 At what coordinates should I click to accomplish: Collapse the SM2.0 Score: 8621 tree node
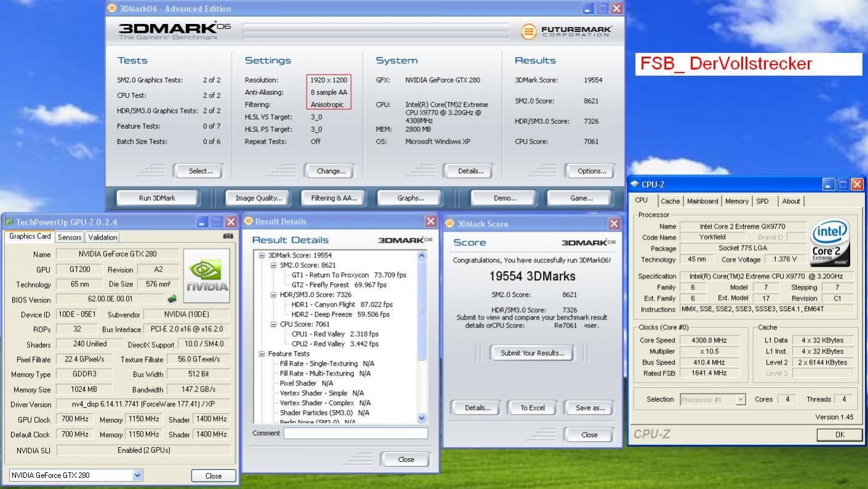coord(273,265)
